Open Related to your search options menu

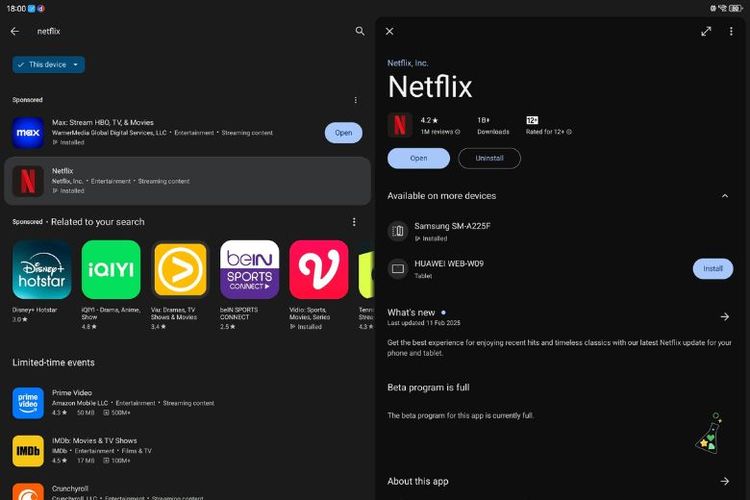pyautogui.click(x=353, y=222)
